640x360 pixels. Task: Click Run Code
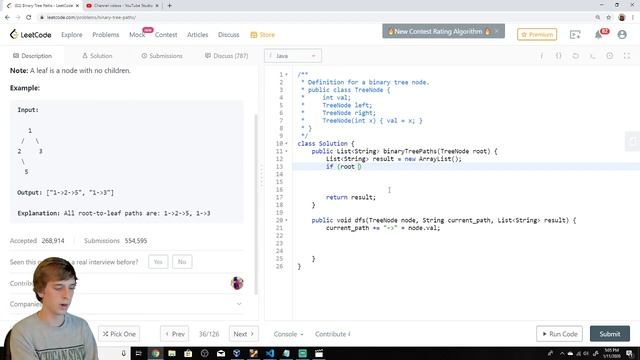point(560,334)
